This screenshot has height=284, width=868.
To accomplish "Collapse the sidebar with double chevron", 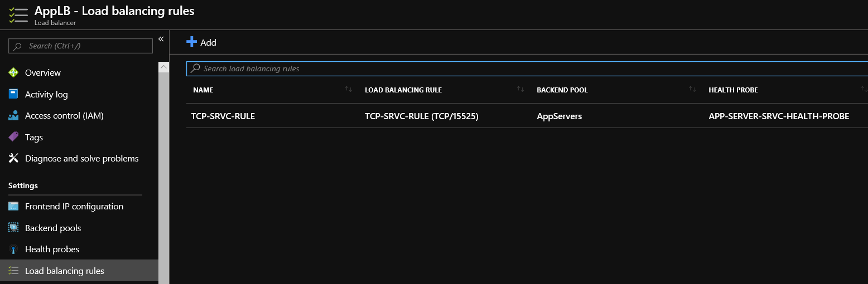I will pyautogui.click(x=161, y=39).
